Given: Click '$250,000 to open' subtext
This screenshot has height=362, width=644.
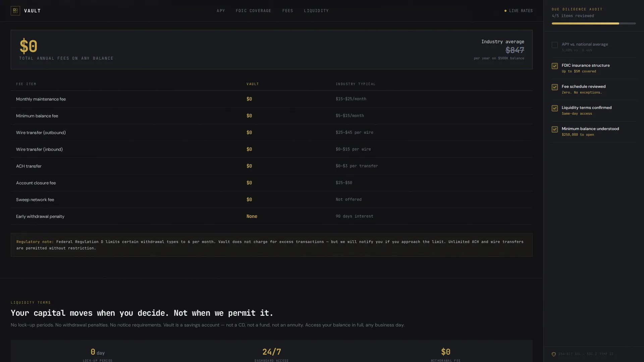Looking at the screenshot, I should tap(578, 135).
